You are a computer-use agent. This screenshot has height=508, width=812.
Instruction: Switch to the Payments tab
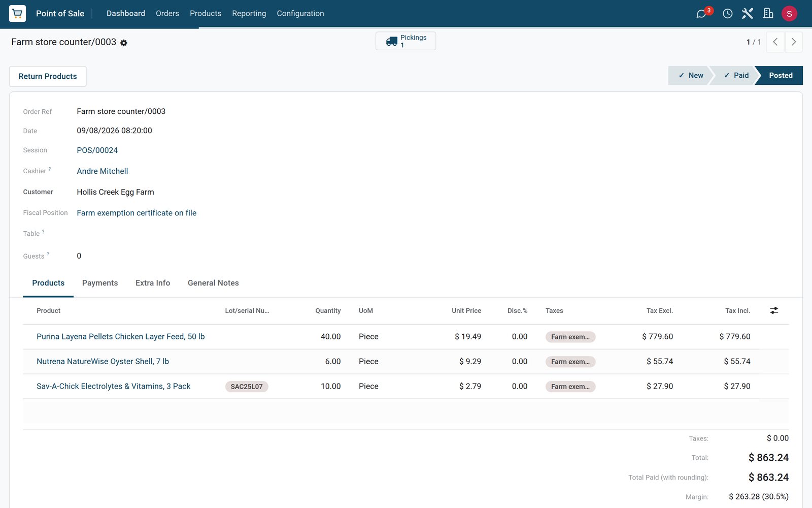click(100, 283)
